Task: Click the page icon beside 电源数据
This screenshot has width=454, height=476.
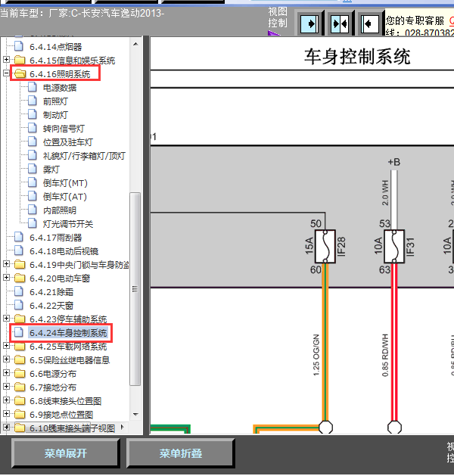Action: coord(33,88)
